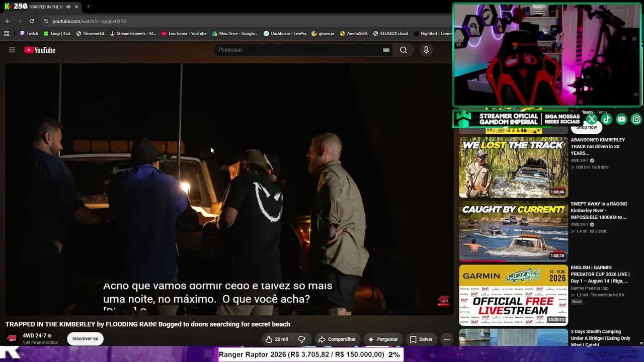Reload the YouTube page
The width and height of the screenshot is (644, 362).
32,21
